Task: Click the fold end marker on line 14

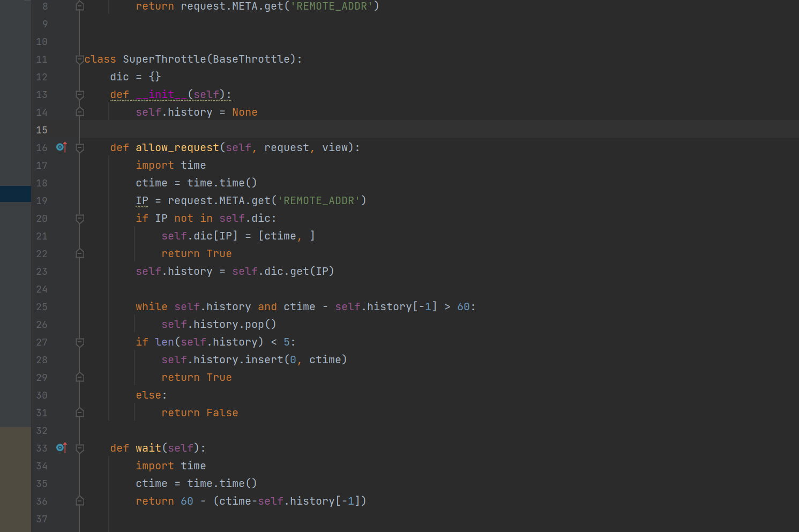Action: click(x=80, y=112)
